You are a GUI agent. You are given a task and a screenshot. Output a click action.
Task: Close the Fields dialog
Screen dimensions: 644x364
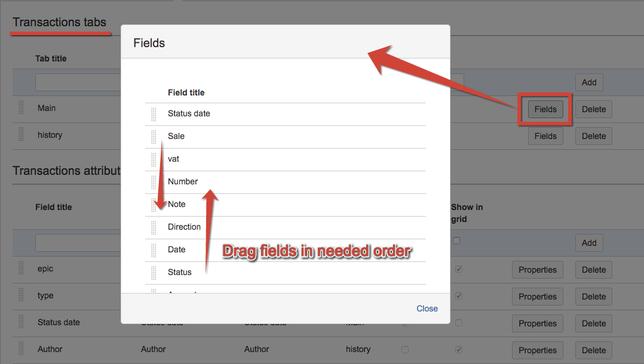(427, 309)
